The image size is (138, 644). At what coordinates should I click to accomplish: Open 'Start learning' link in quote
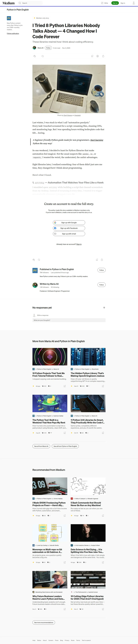click(97, 140)
